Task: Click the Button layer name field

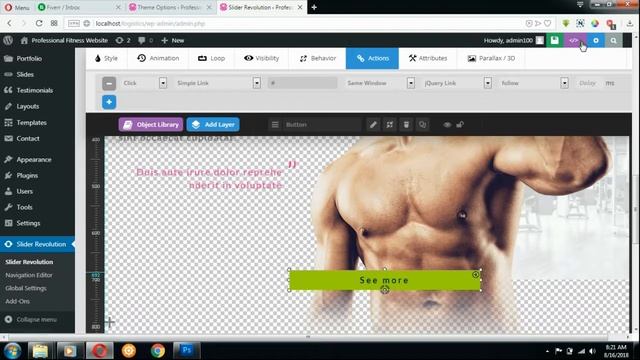Action: (x=322, y=124)
